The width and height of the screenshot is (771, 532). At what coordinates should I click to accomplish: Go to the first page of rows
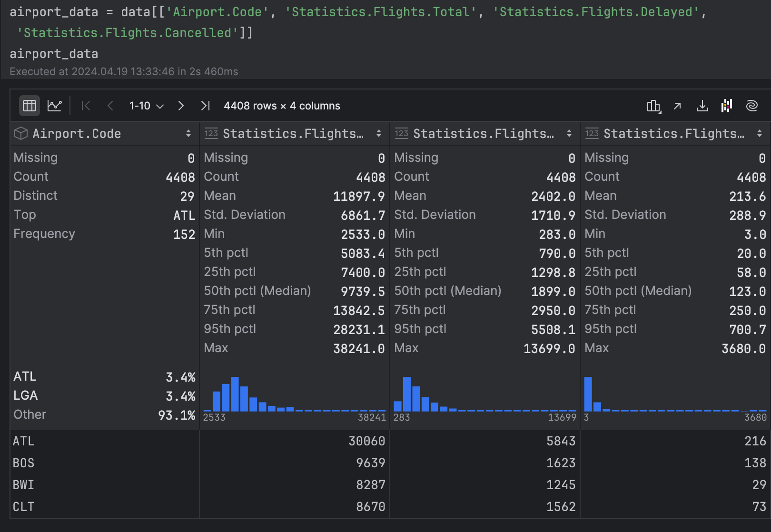click(x=86, y=106)
